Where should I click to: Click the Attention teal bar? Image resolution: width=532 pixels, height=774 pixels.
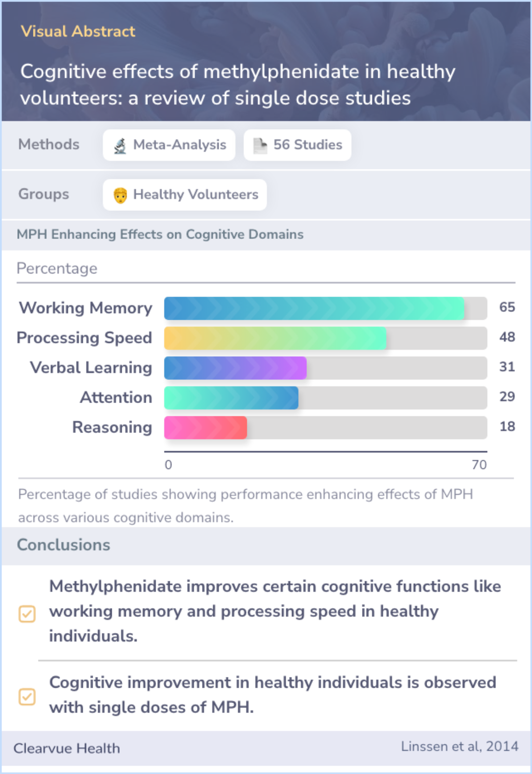(x=232, y=398)
